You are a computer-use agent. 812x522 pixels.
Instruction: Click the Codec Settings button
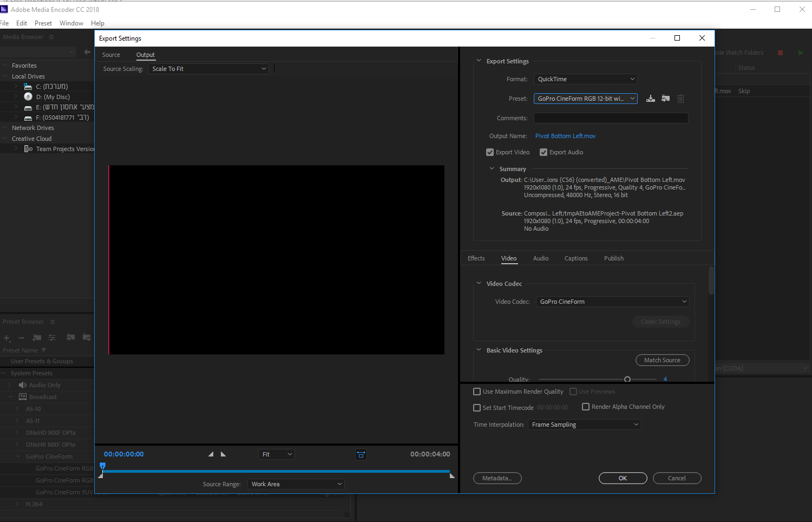point(660,322)
